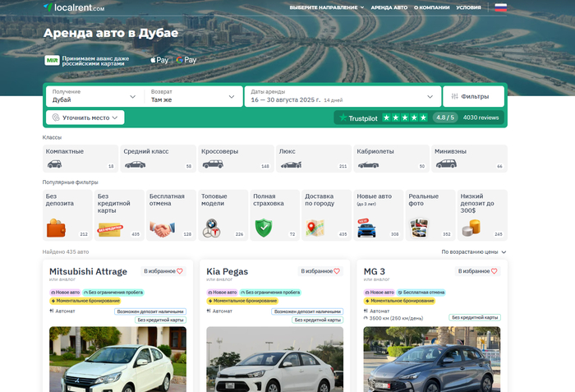The height and width of the screenshot is (392, 575).
Task: Expand Уточнить место selector
Action: pos(85,118)
